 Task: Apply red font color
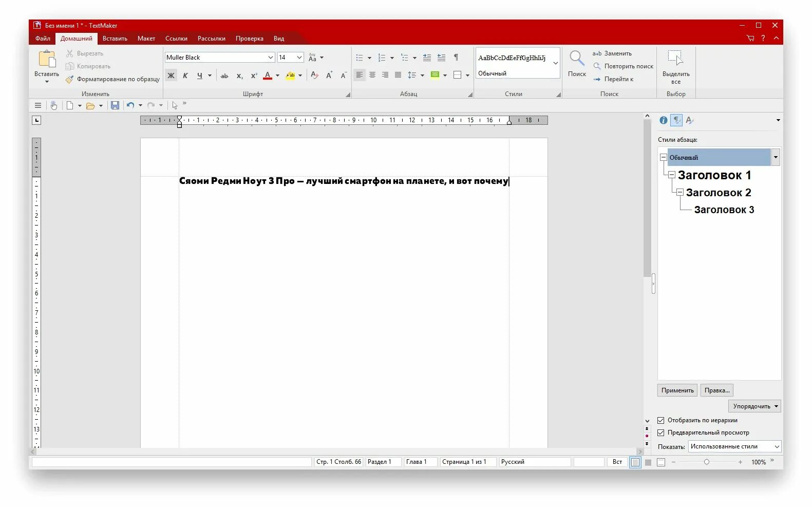click(268, 76)
